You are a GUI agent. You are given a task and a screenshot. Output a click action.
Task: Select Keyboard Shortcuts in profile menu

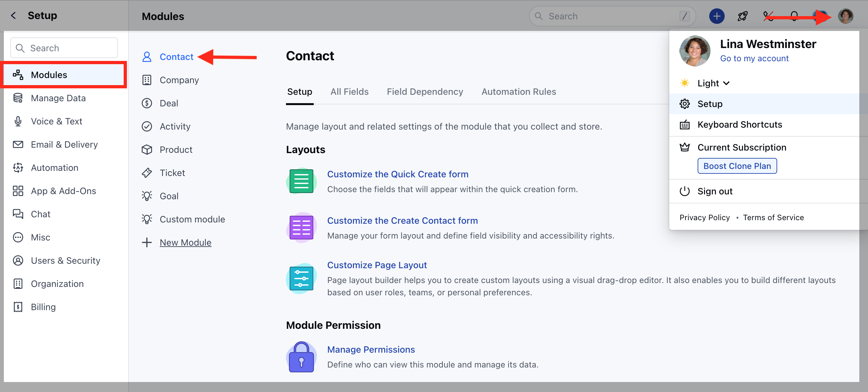tap(739, 125)
